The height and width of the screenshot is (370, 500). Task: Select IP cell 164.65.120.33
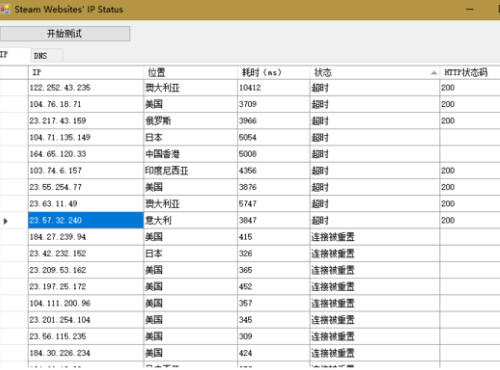86,154
